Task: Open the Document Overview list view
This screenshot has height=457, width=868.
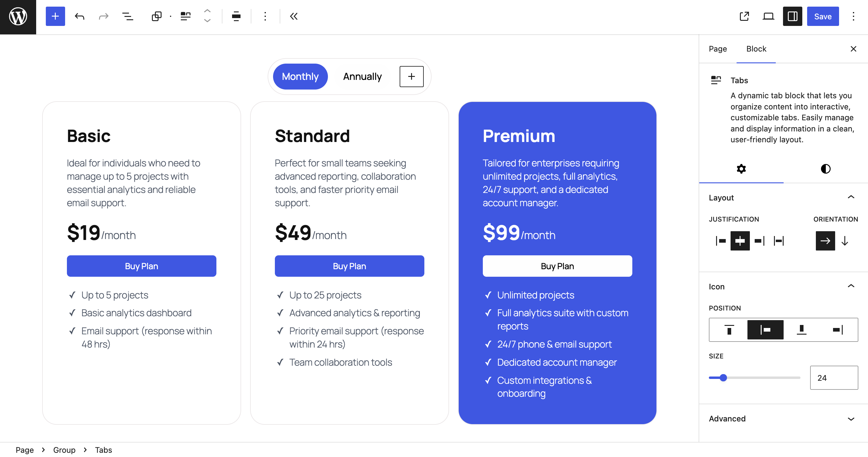Action: (x=128, y=16)
